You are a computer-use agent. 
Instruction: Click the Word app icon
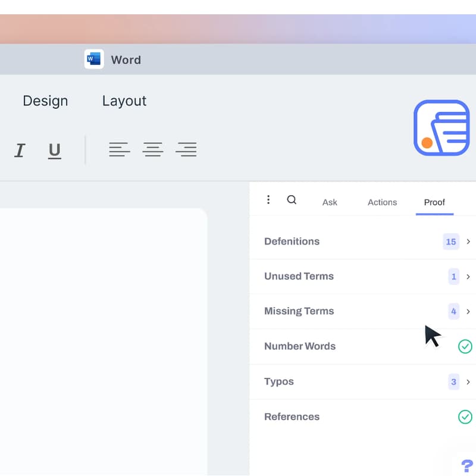point(94,59)
